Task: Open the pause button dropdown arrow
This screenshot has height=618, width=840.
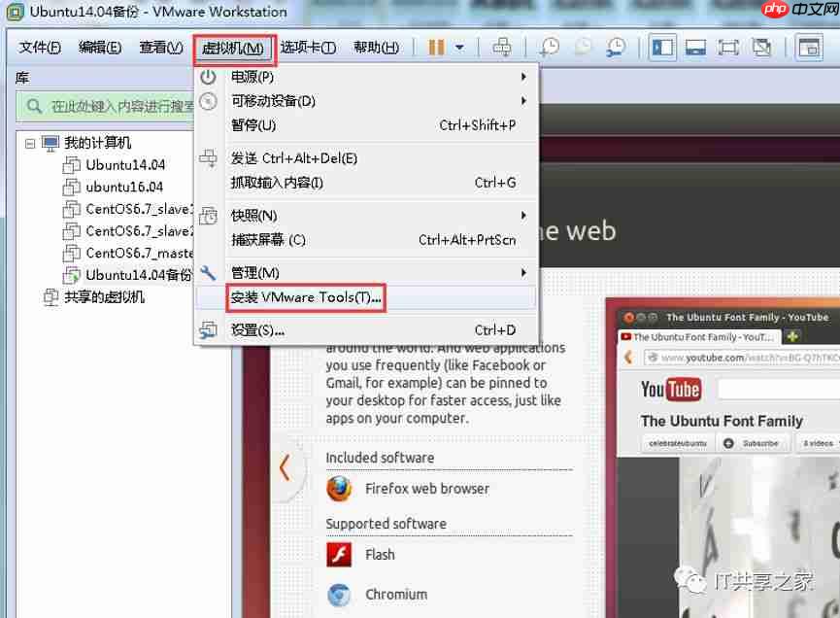Action: (x=458, y=46)
